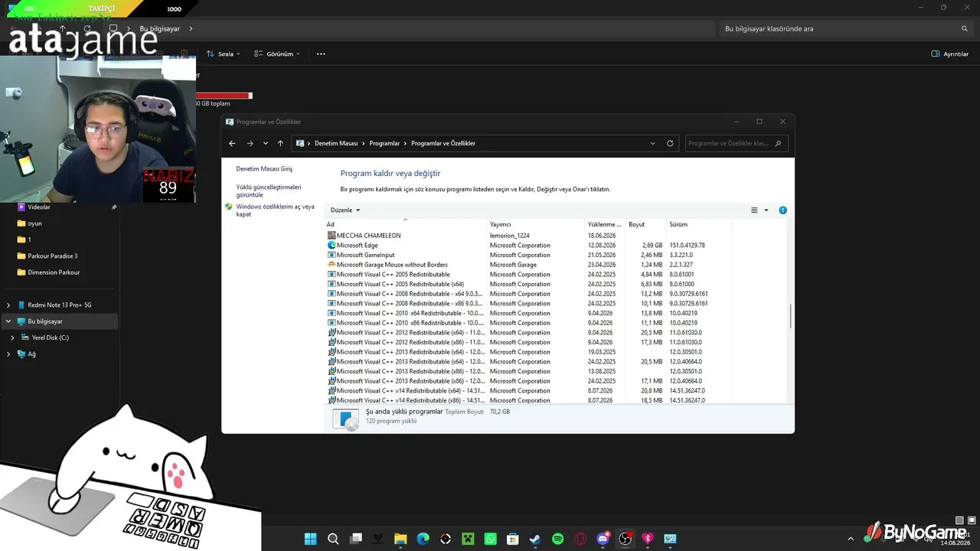The width and height of the screenshot is (980, 551).
Task: Open Control Panel taskbar icon
Action: (x=670, y=539)
